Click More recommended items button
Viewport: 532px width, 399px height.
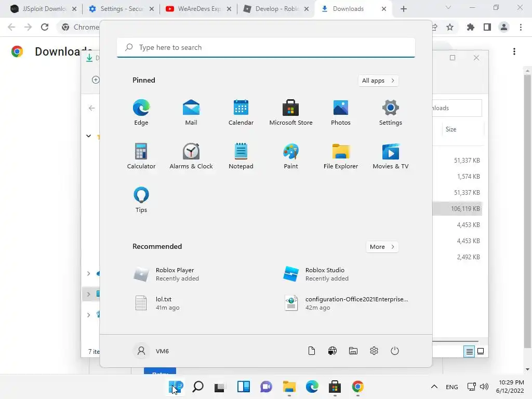382,247
